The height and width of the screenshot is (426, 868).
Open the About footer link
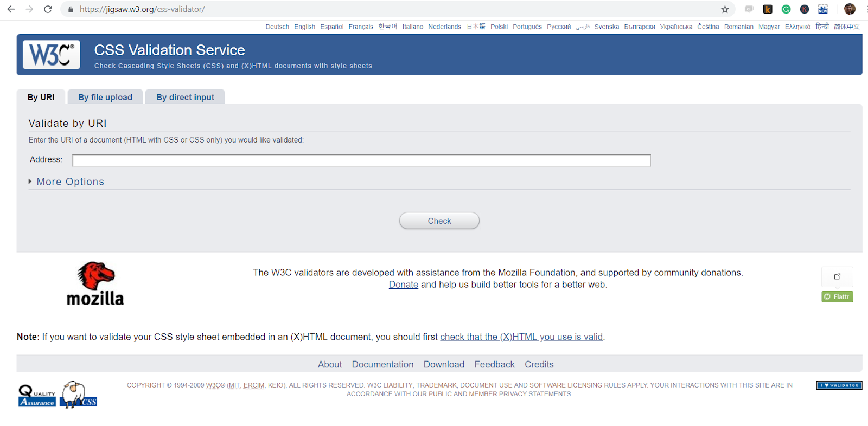tap(330, 365)
